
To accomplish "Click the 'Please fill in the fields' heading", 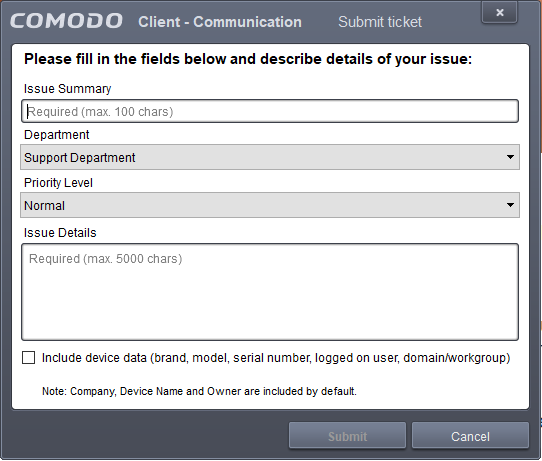I will [x=248, y=59].
